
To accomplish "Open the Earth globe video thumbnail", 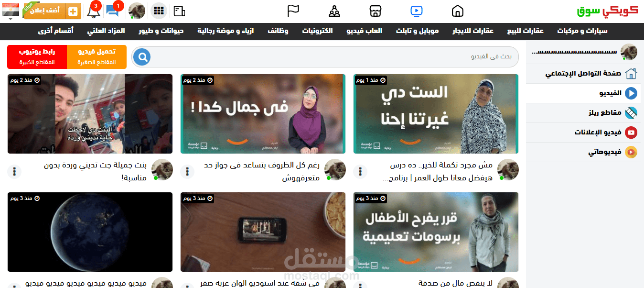I will (x=90, y=232).
